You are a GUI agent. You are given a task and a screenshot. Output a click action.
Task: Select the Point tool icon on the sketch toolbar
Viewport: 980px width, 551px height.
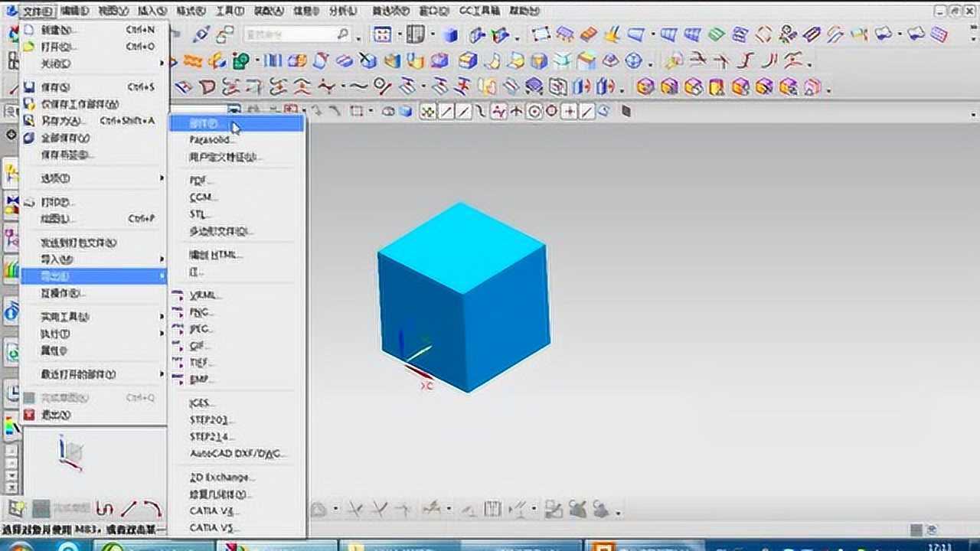tap(570, 111)
